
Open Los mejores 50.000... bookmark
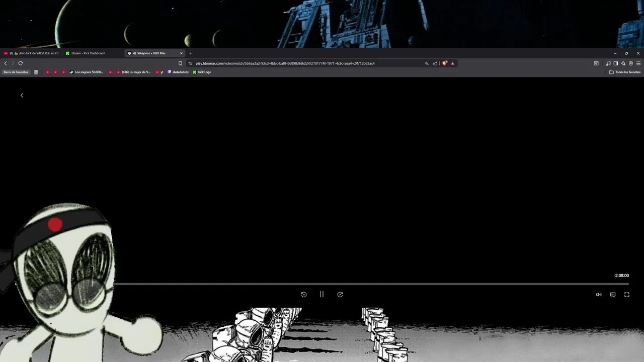(x=86, y=72)
